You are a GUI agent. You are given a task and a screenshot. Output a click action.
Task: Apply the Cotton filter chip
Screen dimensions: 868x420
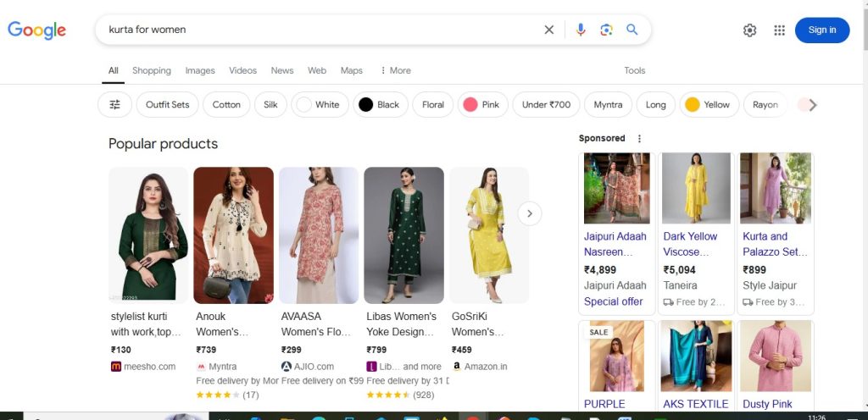pyautogui.click(x=226, y=104)
